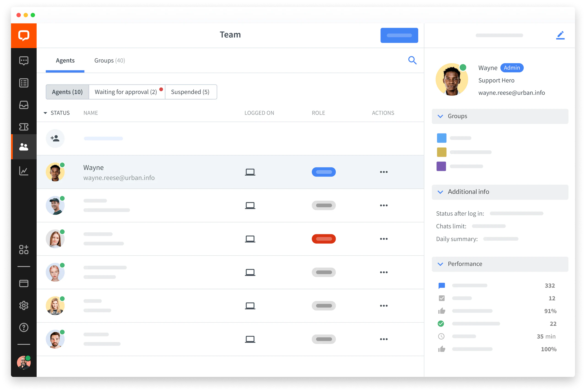
Task: Click the add agent row in the list
Action: click(x=55, y=139)
